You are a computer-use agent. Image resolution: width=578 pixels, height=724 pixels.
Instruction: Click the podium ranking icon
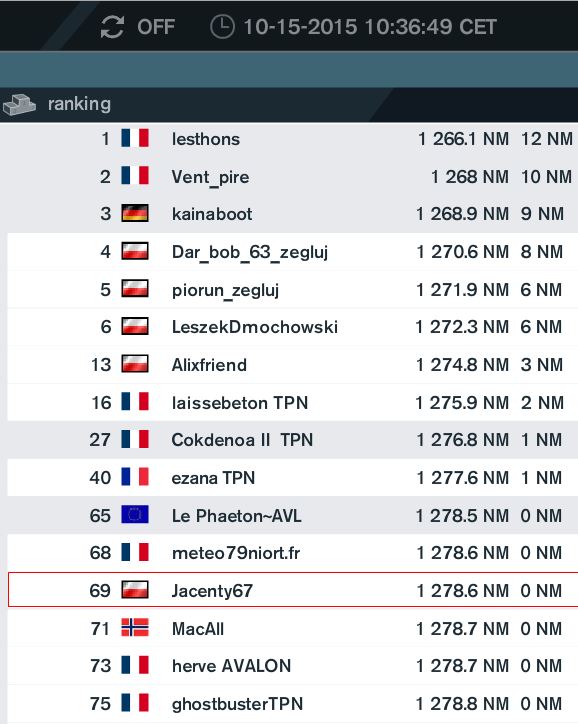[x=19, y=104]
